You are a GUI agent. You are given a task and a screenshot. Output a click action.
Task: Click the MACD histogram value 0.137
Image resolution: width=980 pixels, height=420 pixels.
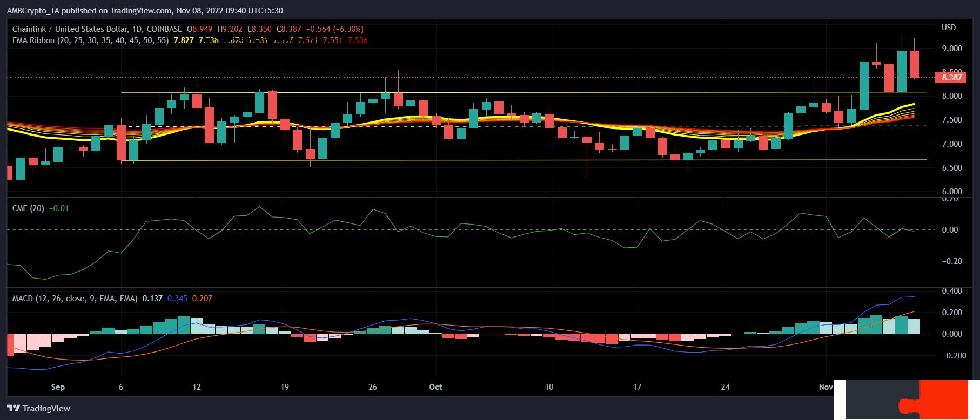click(152, 299)
